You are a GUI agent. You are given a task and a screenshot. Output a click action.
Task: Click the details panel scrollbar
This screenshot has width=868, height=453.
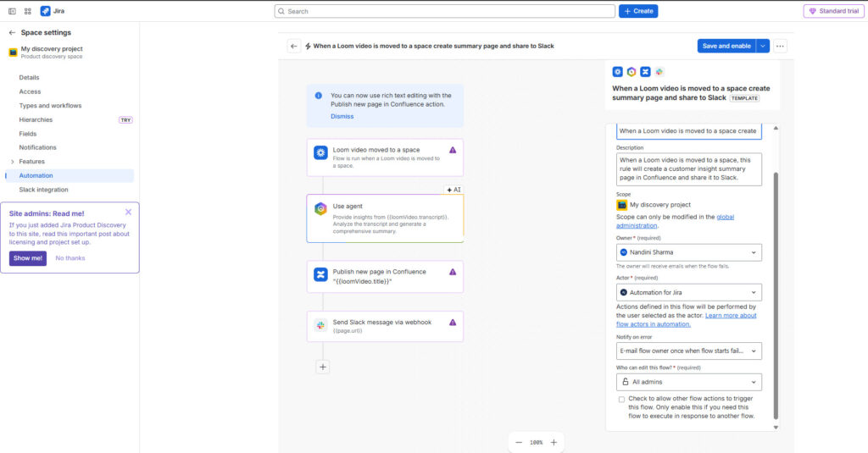776,296
